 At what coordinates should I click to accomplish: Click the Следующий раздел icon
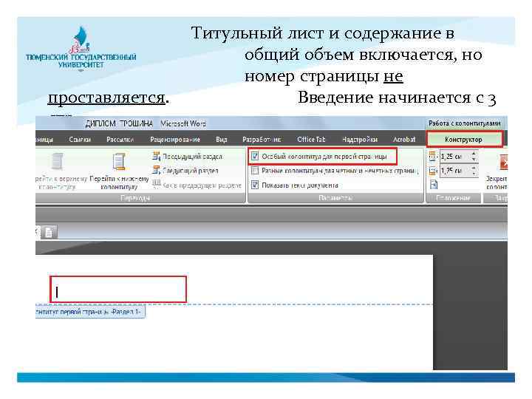click(156, 171)
